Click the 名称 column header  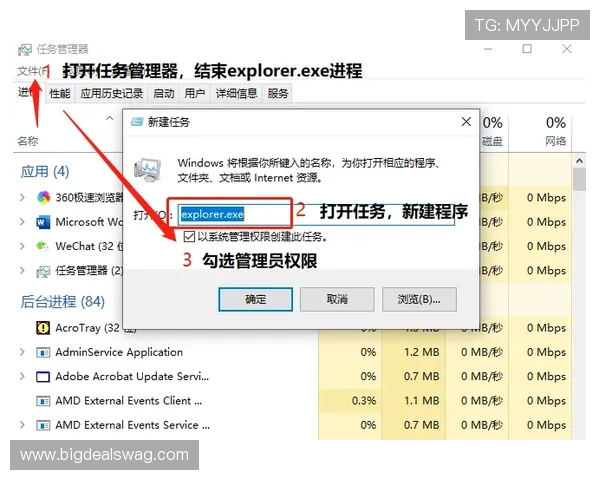click(x=28, y=141)
